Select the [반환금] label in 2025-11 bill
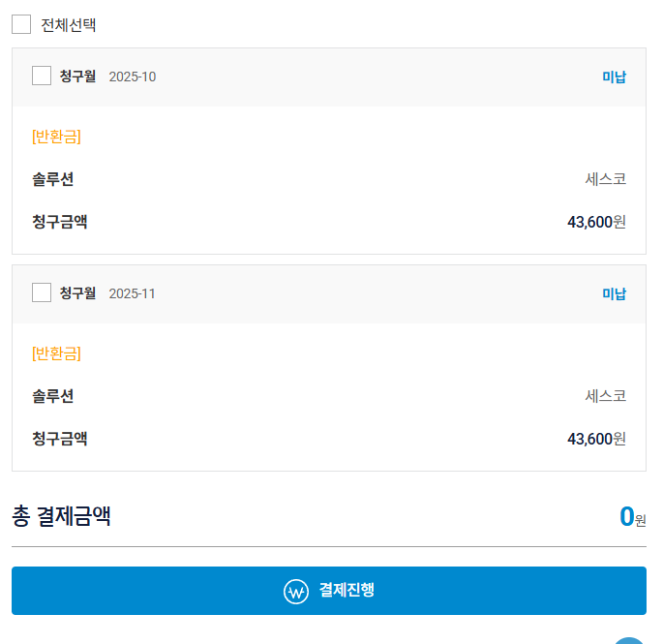 [x=56, y=353]
